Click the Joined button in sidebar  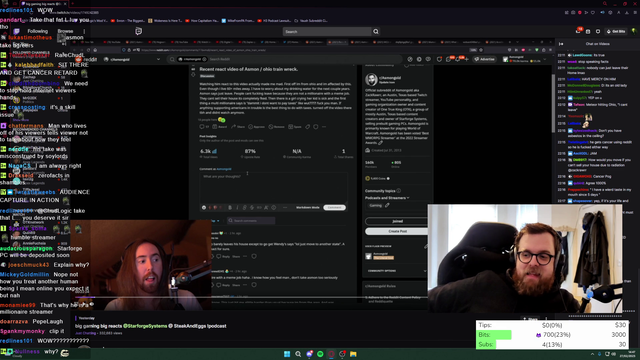coord(396,221)
